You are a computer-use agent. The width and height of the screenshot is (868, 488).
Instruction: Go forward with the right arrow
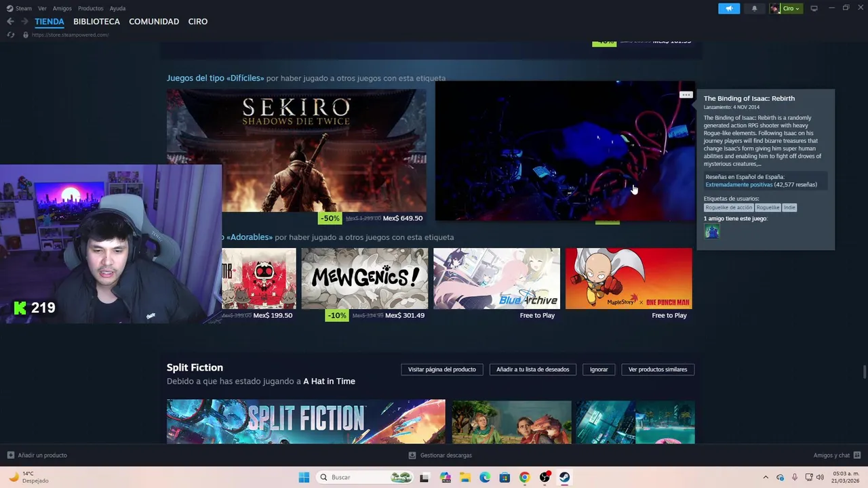point(24,22)
